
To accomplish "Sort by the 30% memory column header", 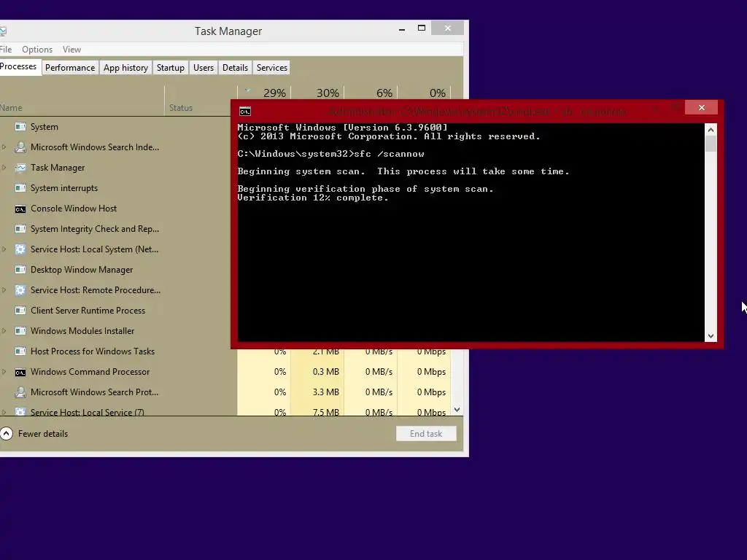I will click(x=318, y=93).
